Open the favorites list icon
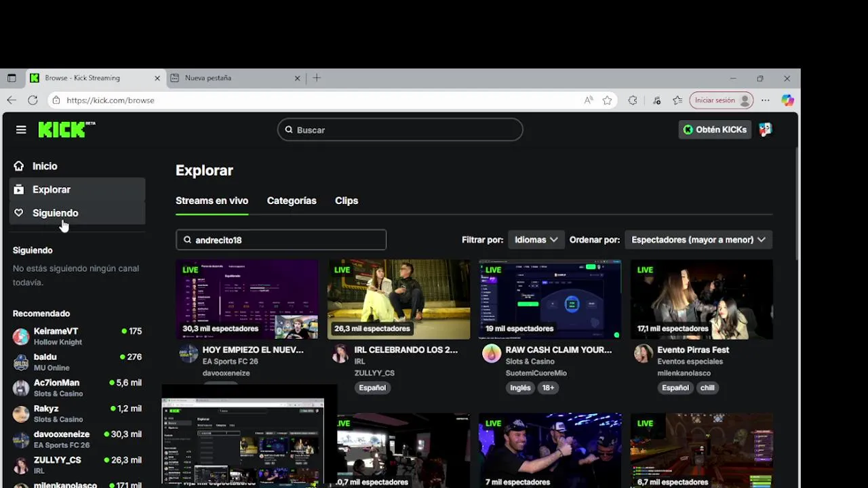This screenshot has height=488, width=868. pos(677,100)
